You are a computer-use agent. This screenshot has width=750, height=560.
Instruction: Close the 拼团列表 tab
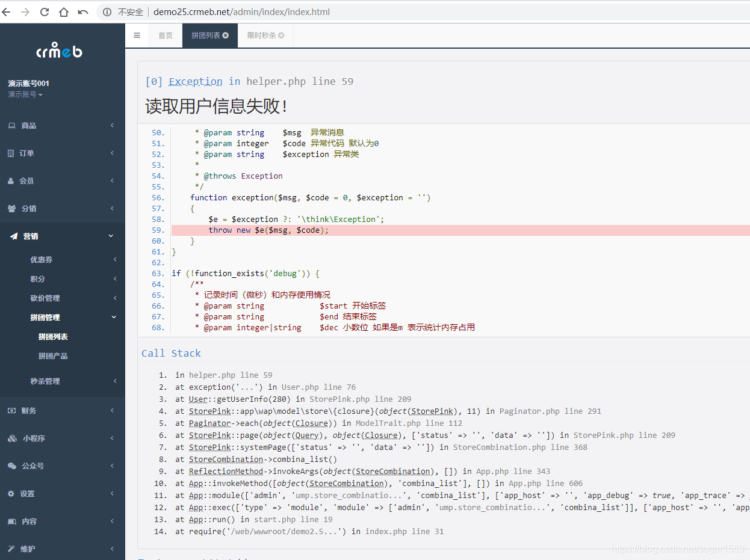pyautogui.click(x=226, y=35)
